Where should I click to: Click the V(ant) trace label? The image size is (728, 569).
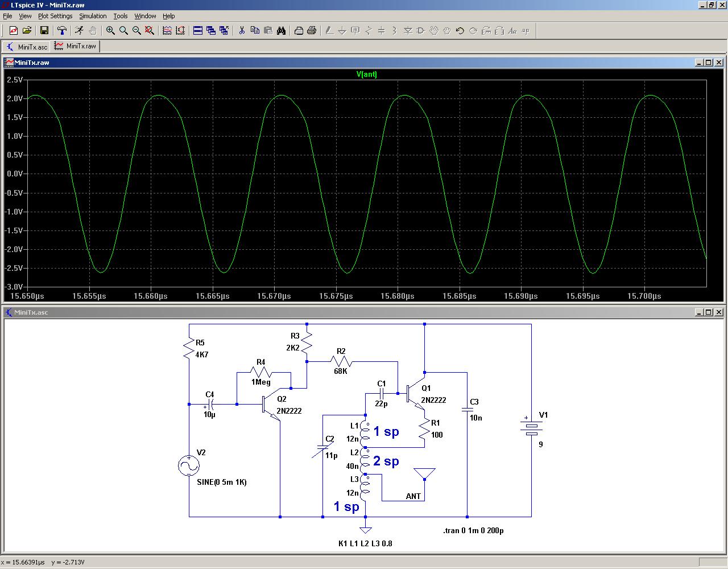[x=367, y=74]
